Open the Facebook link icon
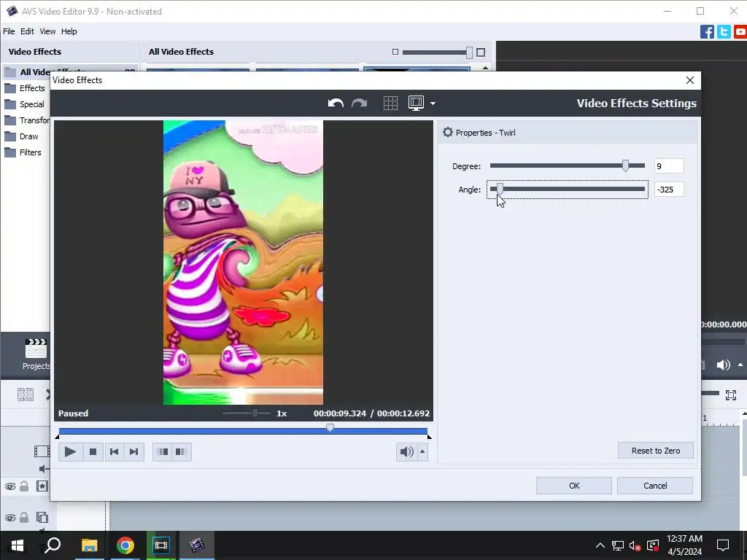 [707, 32]
